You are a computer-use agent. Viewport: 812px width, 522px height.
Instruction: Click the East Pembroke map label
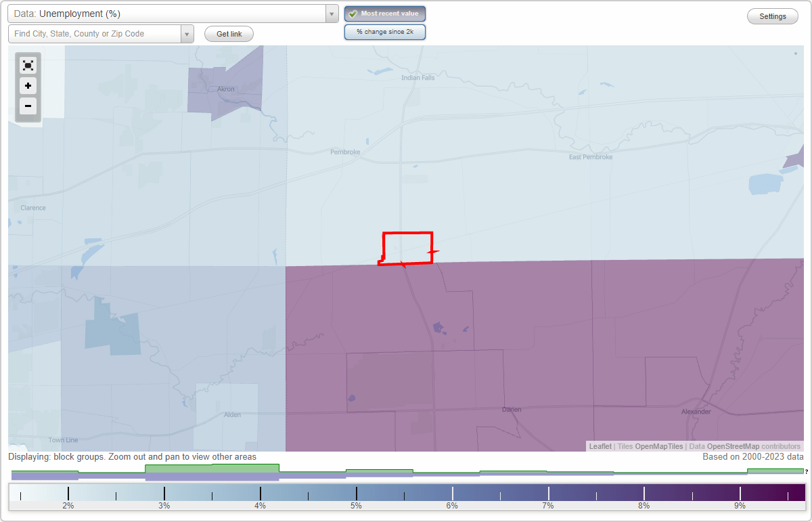point(591,157)
